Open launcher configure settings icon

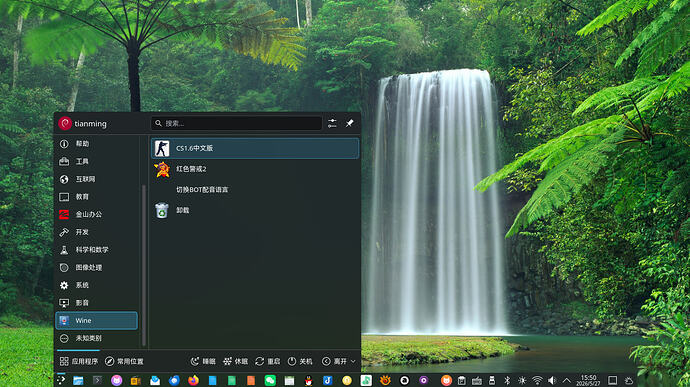tap(332, 123)
